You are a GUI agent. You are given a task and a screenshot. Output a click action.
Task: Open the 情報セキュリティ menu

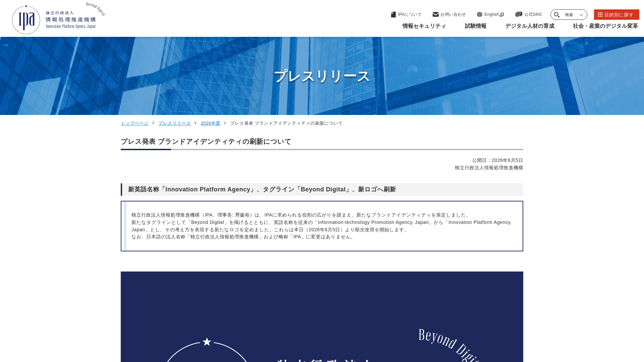pyautogui.click(x=424, y=26)
